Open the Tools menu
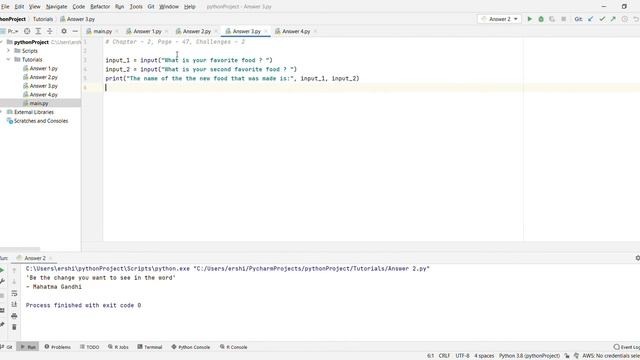The image size is (640, 360). click(136, 7)
